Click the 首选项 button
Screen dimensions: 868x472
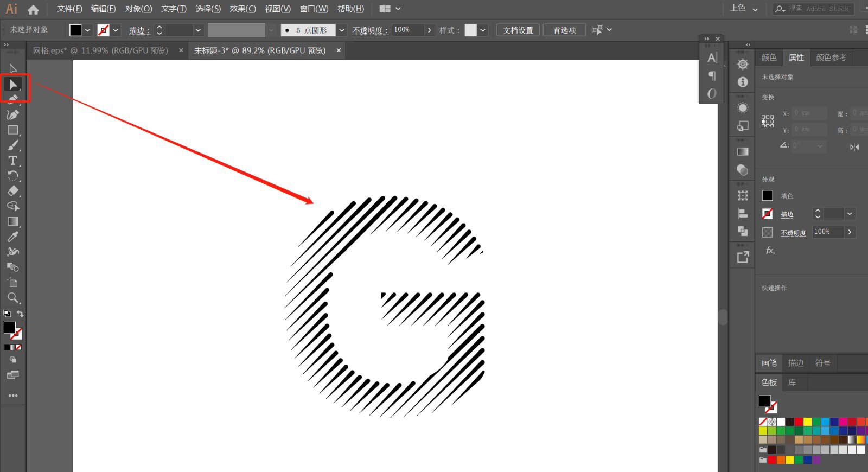[564, 30]
